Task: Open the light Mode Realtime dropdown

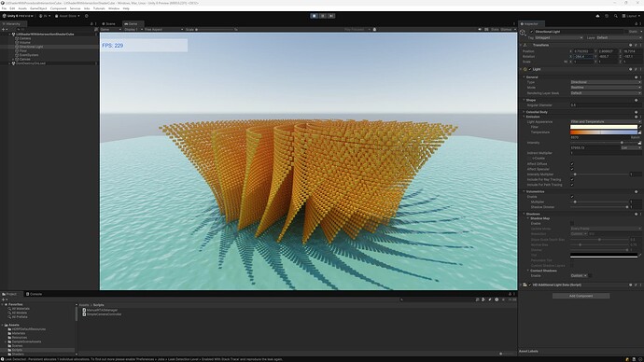Action: pos(606,88)
